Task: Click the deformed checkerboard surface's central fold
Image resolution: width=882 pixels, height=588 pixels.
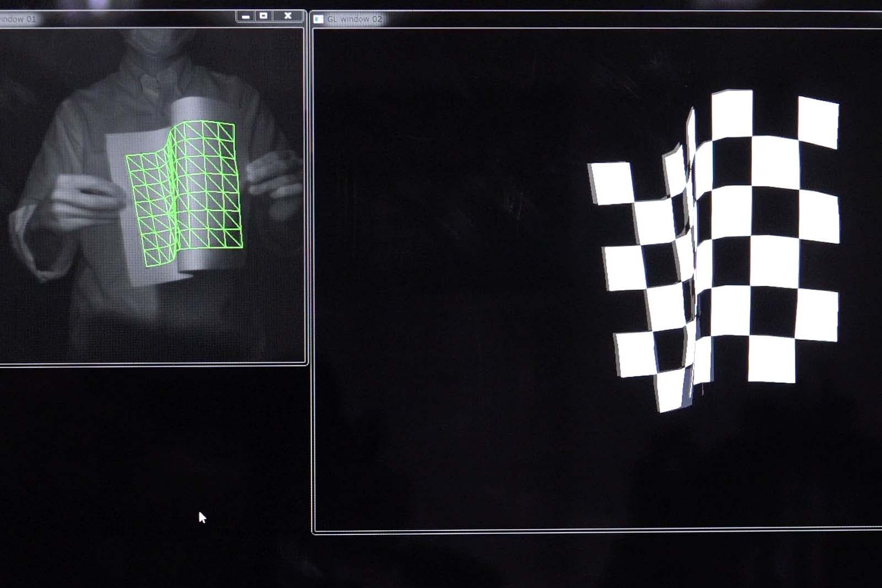Action: click(x=692, y=248)
